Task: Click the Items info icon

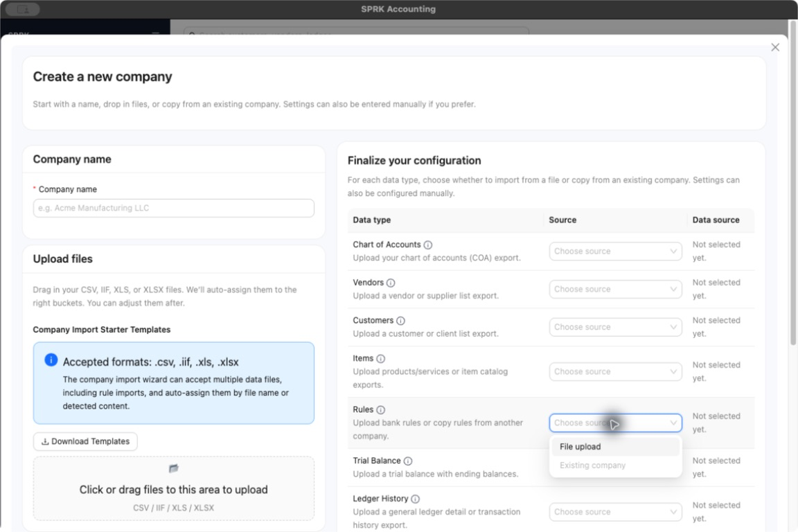Action: pyautogui.click(x=381, y=359)
